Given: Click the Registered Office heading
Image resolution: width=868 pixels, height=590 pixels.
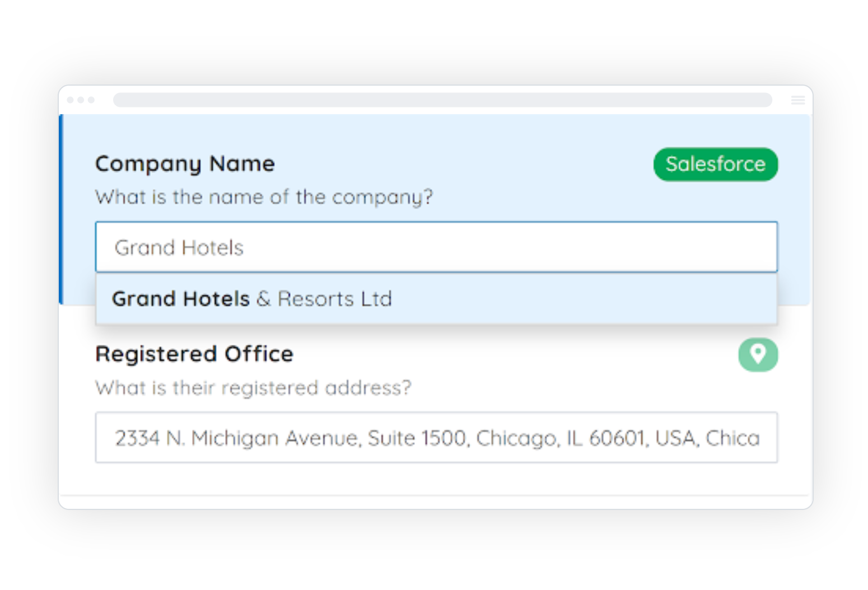Looking at the screenshot, I should click(x=194, y=354).
